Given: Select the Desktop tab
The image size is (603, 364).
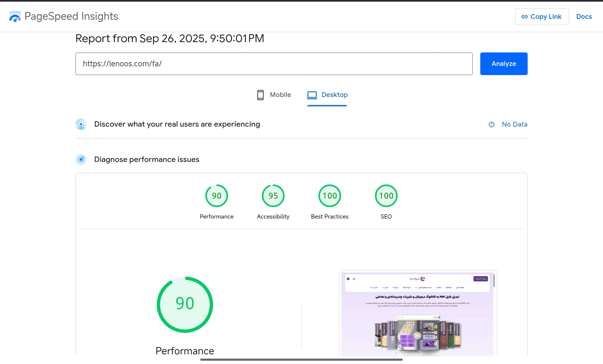Looking at the screenshot, I should [327, 95].
